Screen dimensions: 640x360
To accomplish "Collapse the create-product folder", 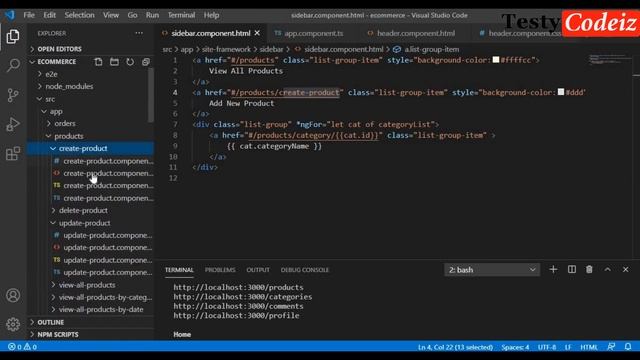I will (x=83, y=148).
